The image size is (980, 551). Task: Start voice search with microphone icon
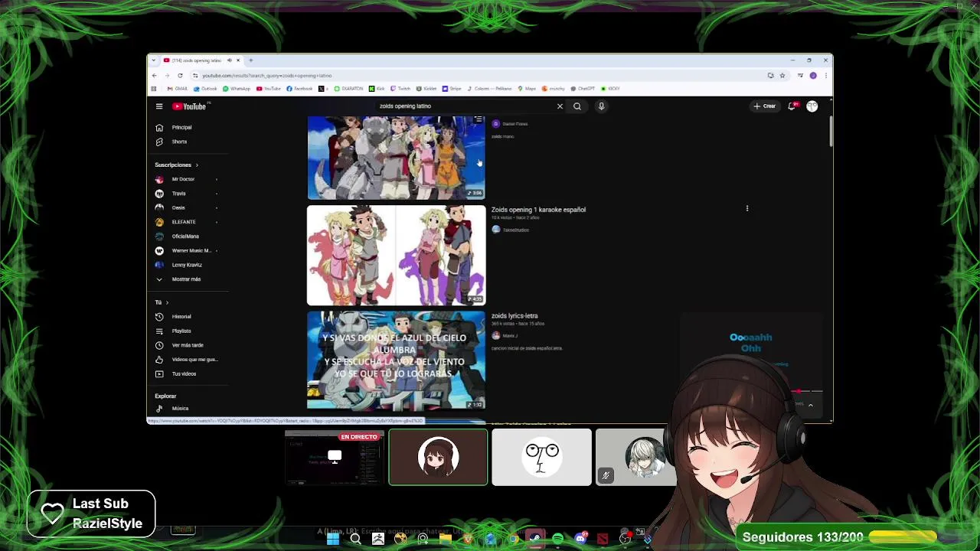(602, 106)
